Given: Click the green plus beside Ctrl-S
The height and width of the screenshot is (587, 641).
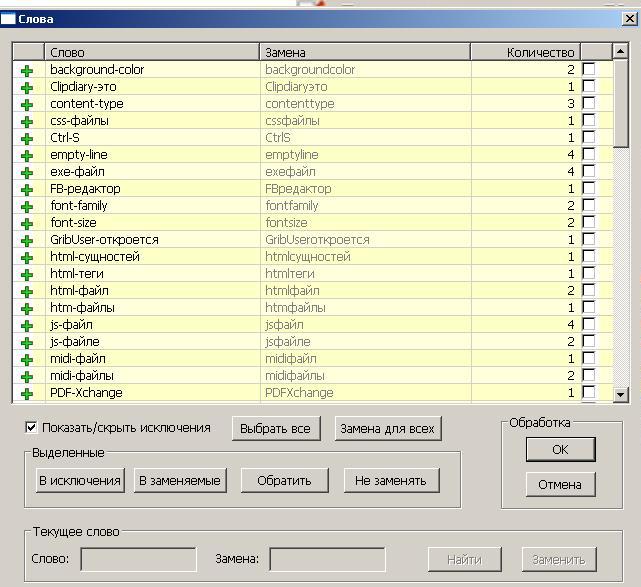Looking at the screenshot, I should (27, 139).
